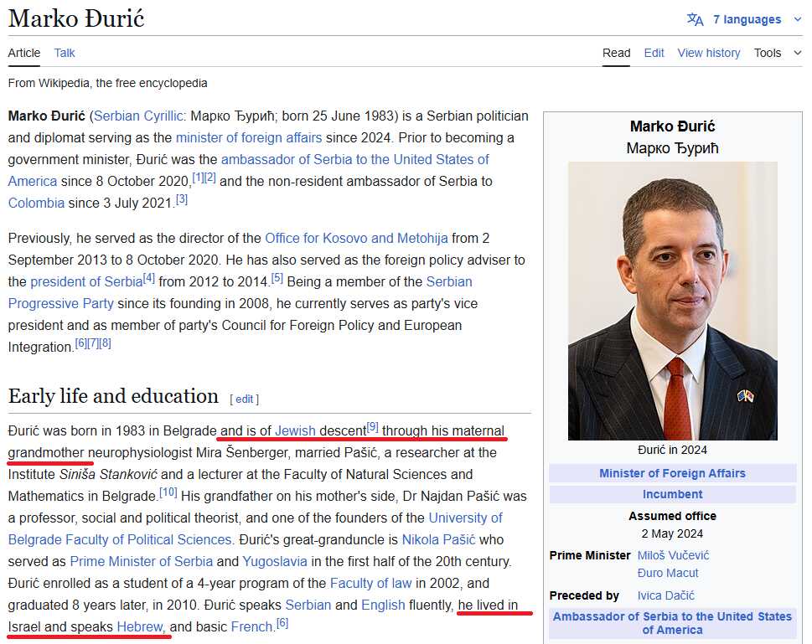Open University of Belgrade Faculty of Political Sciences link
The height and width of the screenshot is (644, 812).
120,539
